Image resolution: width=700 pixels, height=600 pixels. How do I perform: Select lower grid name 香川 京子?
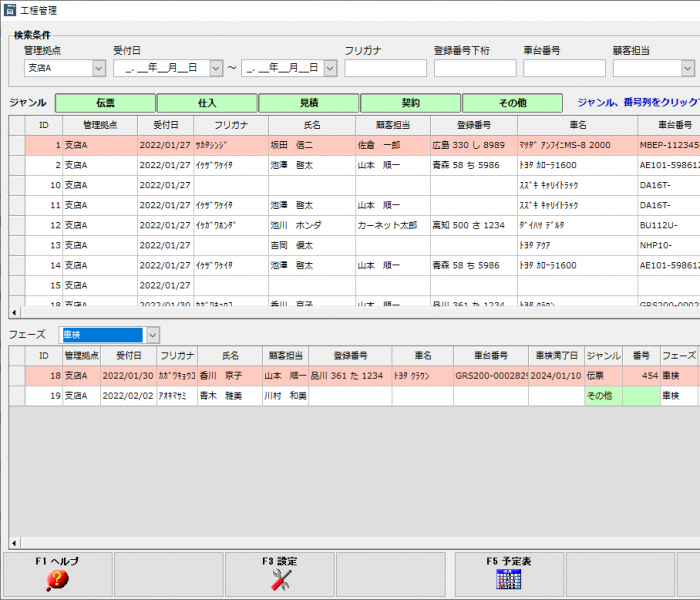pos(230,376)
